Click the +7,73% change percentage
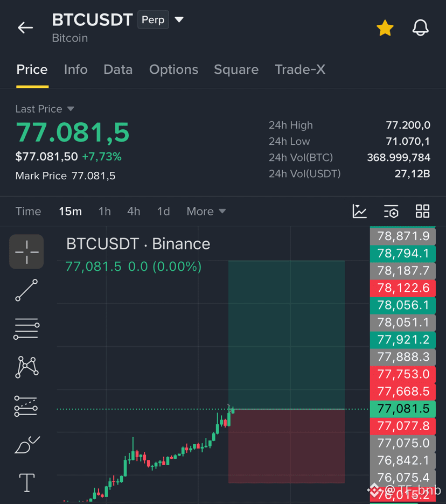Viewport: 446px width, 504px height. [102, 157]
